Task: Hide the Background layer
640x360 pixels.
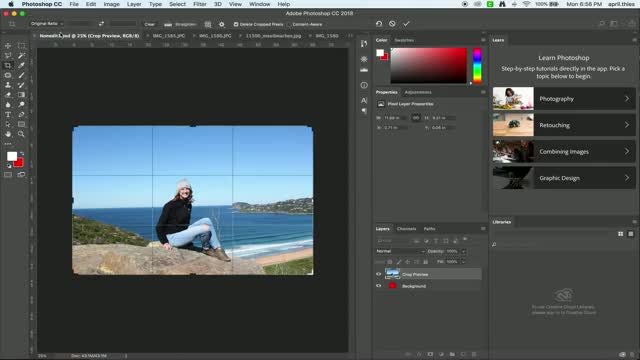Action: coord(378,286)
